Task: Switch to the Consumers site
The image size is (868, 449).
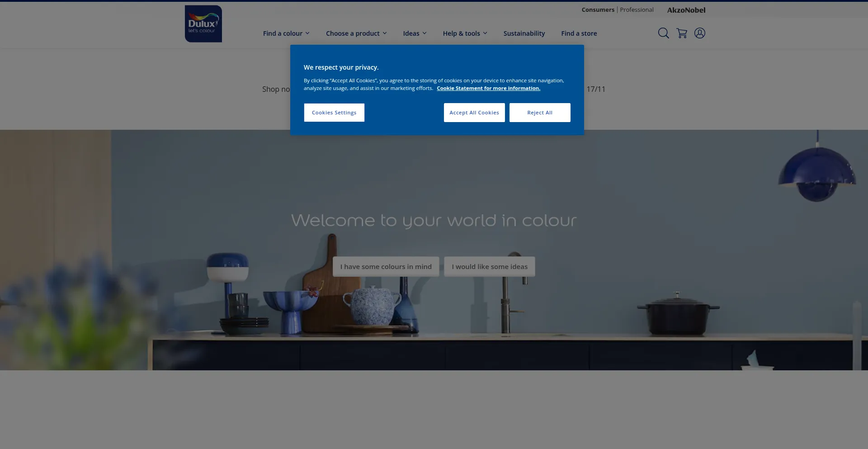Action: click(598, 10)
